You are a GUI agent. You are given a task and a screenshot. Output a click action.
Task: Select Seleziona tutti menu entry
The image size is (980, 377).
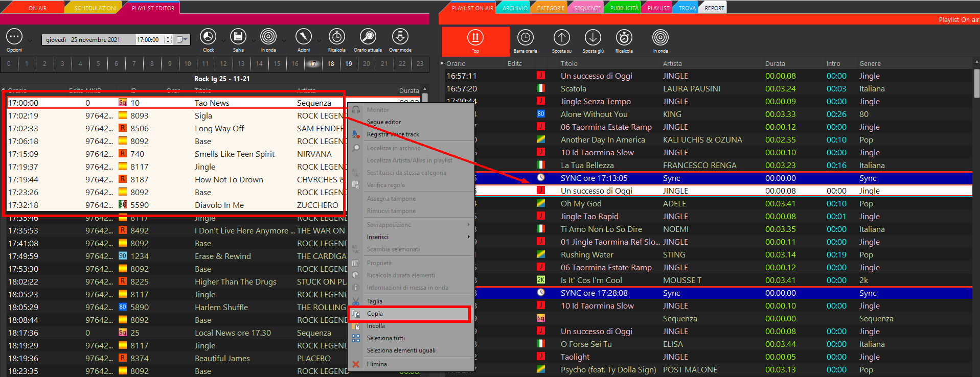point(411,338)
